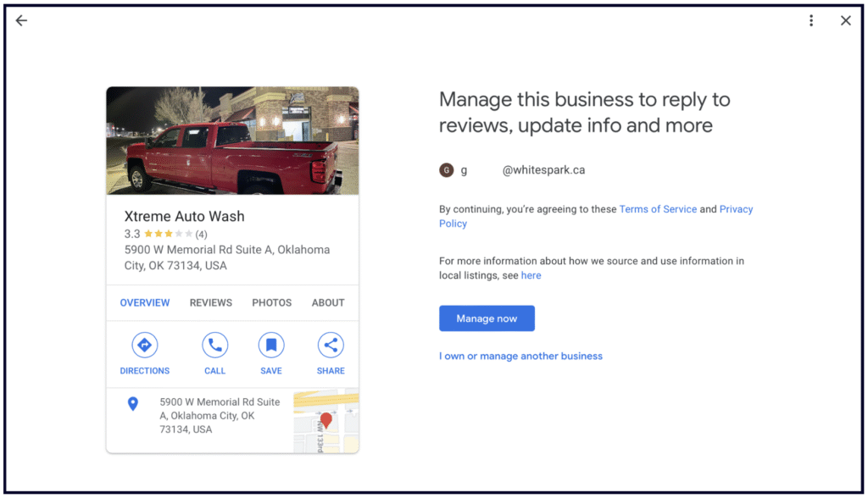Open the Reviews tab
This screenshot has height=498, width=868.
211,302
